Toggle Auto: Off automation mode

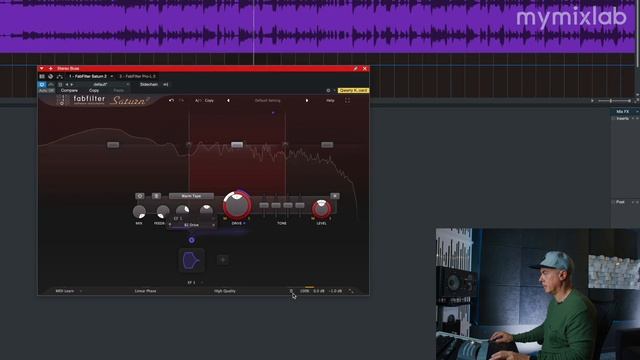[x=46, y=90]
